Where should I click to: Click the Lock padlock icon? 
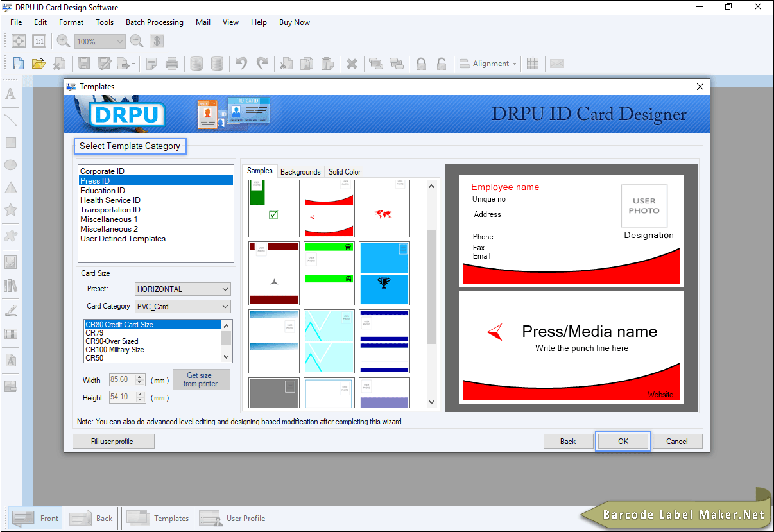[x=421, y=64]
